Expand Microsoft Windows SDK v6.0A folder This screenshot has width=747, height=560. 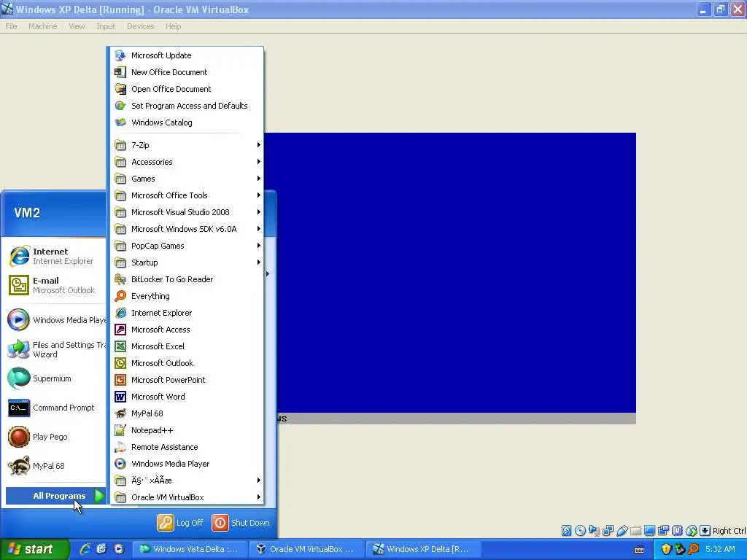187,229
